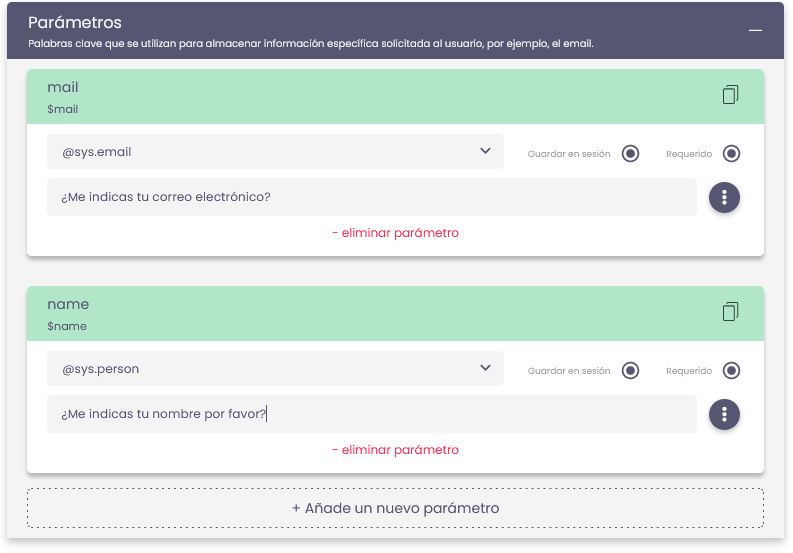
Task: Toggle 'Requerido' for mail parameter
Action: pyautogui.click(x=731, y=153)
